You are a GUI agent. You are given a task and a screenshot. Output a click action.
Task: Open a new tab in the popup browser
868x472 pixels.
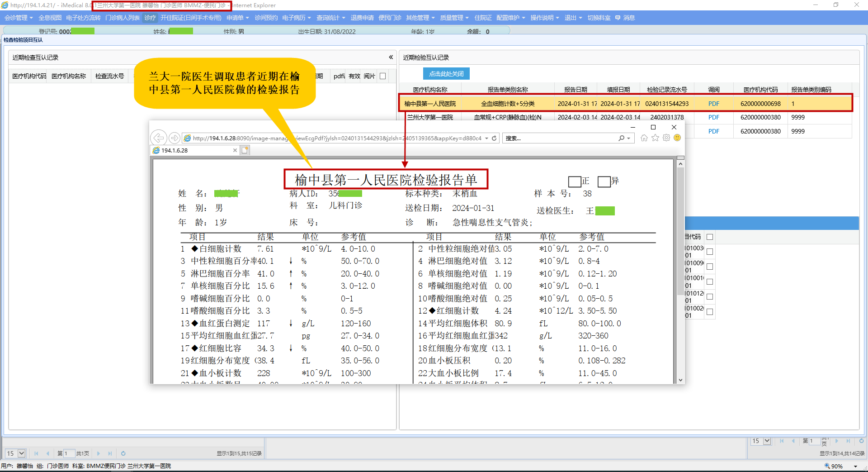(245, 150)
